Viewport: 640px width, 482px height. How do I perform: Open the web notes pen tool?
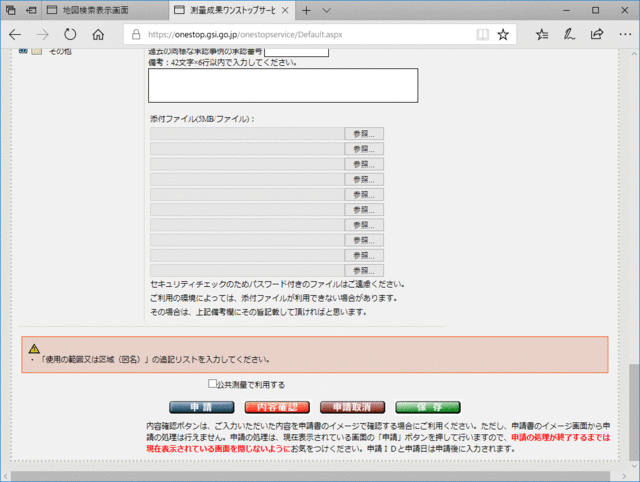point(569,35)
